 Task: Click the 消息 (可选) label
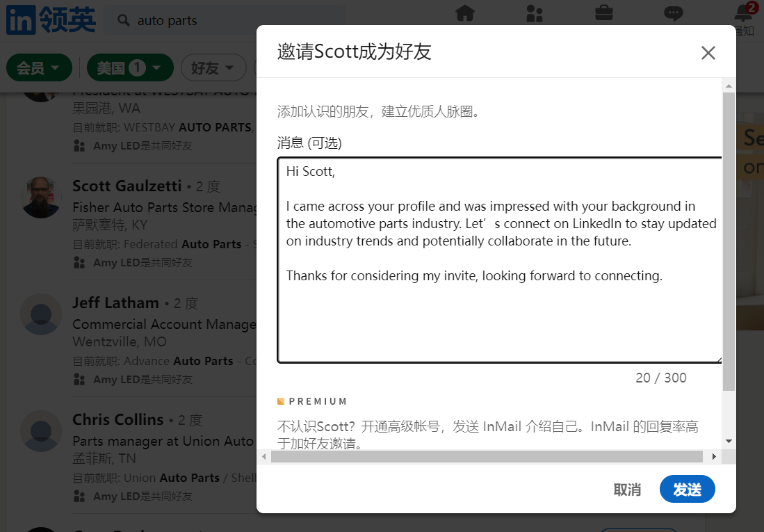click(309, 143)
